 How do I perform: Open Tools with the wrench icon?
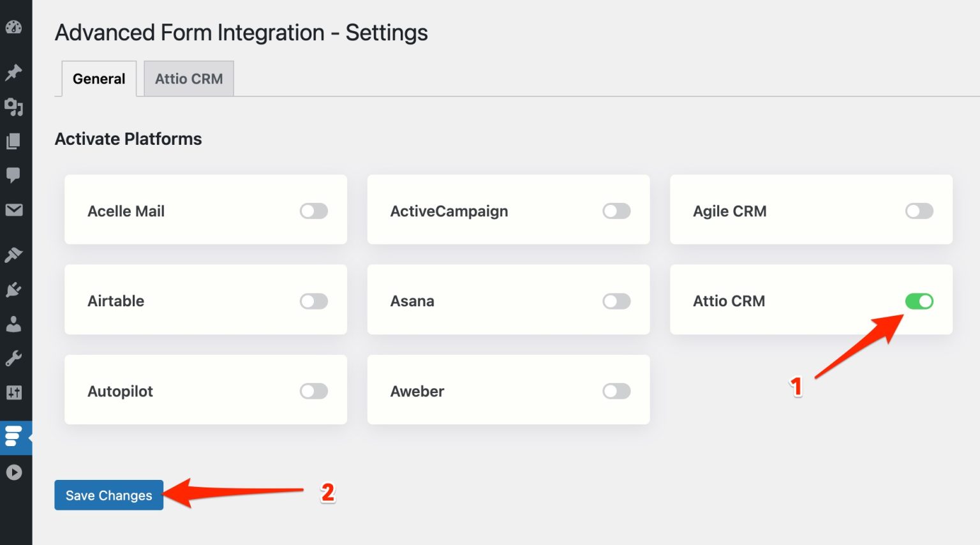(15, 357)
